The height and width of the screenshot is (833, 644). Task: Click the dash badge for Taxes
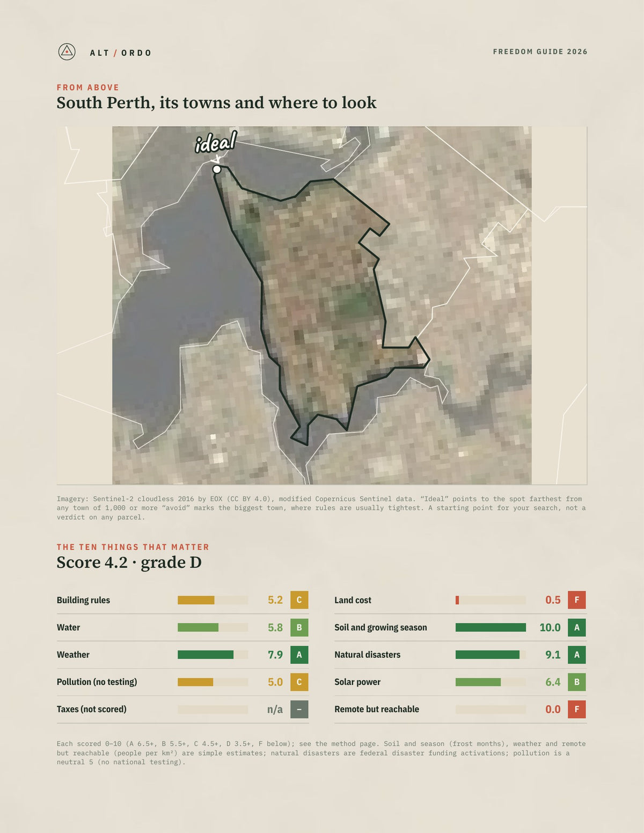[x=299, y=710]
